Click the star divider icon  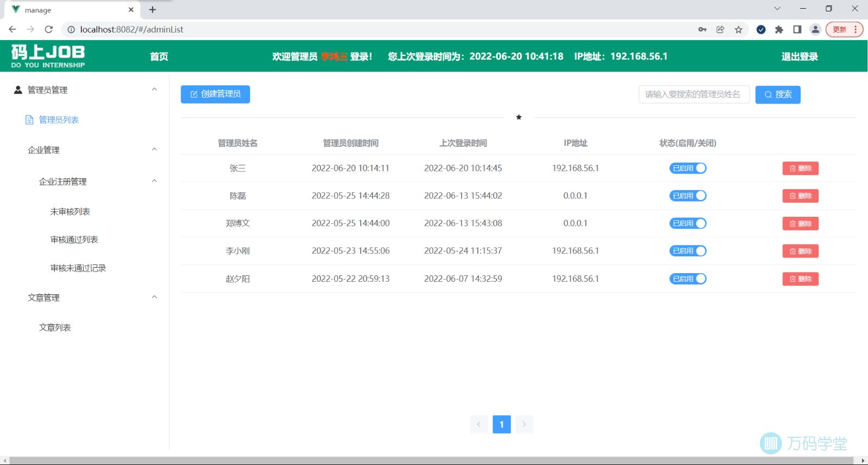coord(519,117)
